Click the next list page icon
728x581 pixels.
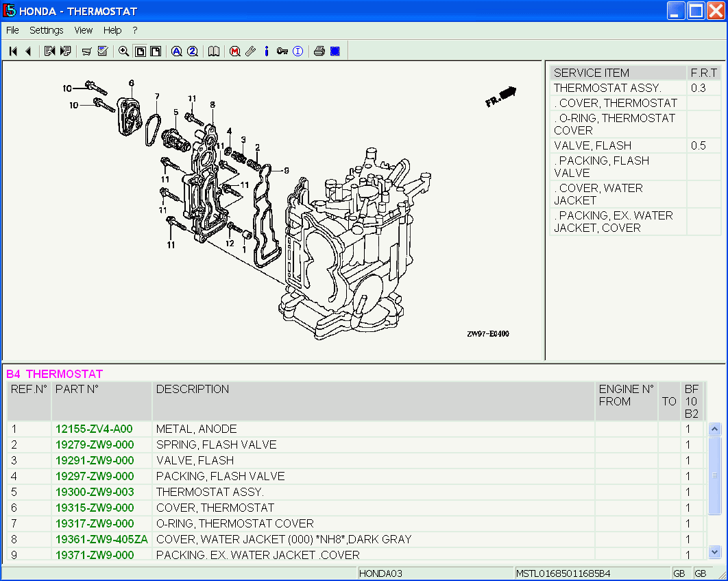point(65,51)
